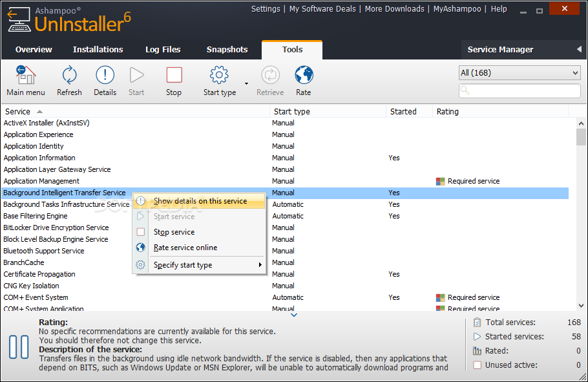This screenshot has width=588, height=382.
Task: Click the list scrollbar up arrow
Action: (x=582, y=123)
